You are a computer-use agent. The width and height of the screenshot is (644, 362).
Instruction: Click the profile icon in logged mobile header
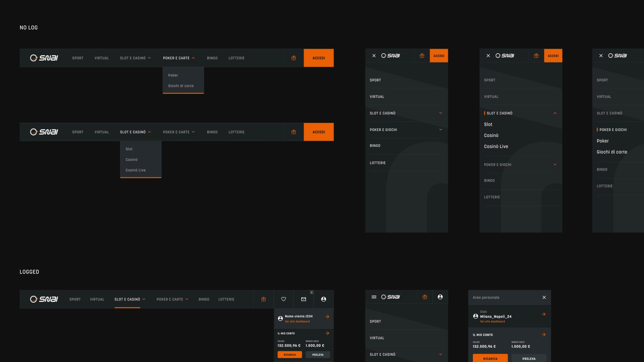click(x=440, y=297)
